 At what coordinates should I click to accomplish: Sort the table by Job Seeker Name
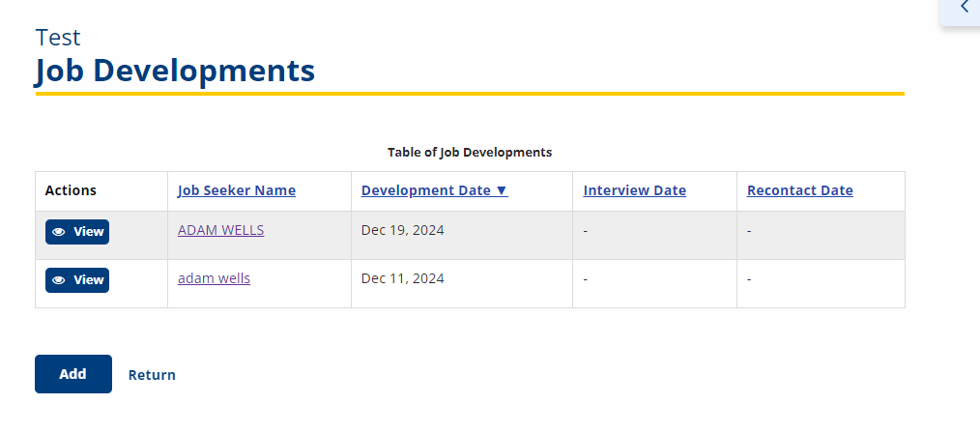[x=236, y=190]
